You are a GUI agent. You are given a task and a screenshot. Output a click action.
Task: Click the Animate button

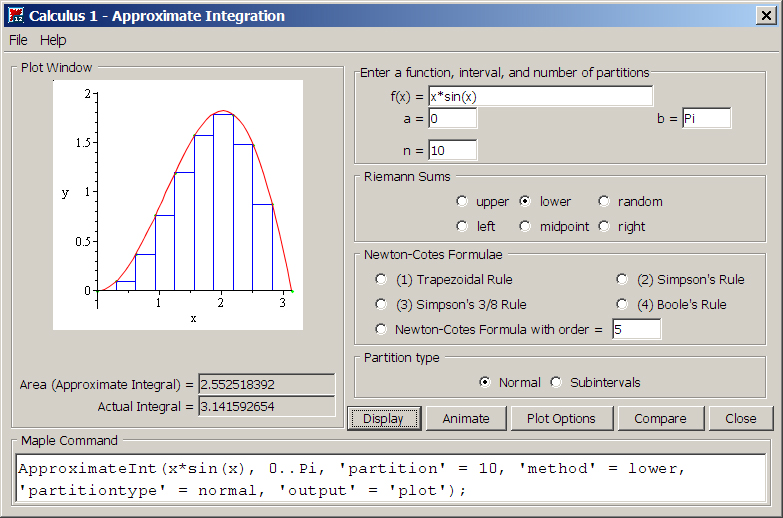[x=466, y=419]
